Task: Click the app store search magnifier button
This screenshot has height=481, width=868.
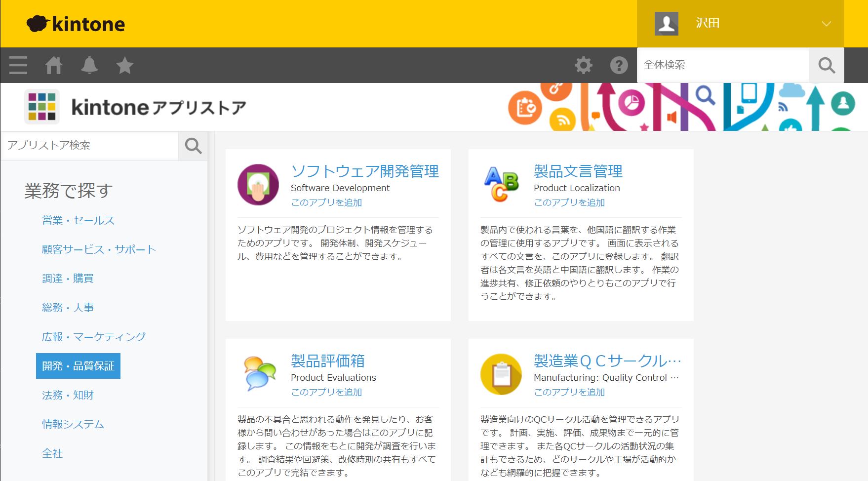Action: click(193, 146)
